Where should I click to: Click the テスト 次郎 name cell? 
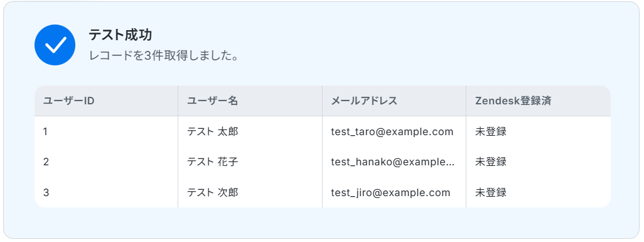point(250,192)
